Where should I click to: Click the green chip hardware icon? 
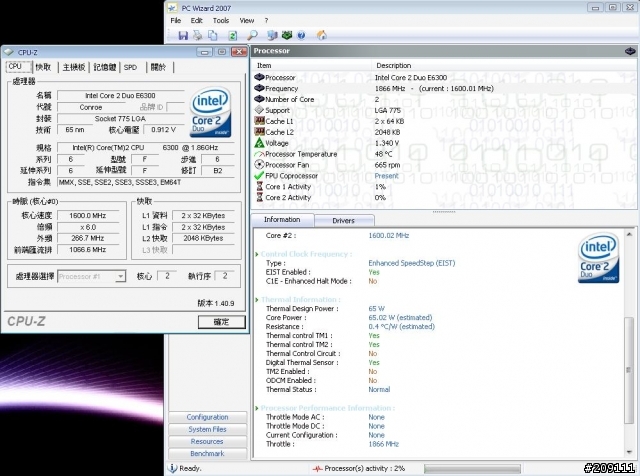pyautogui.click(x=287, y=36)
